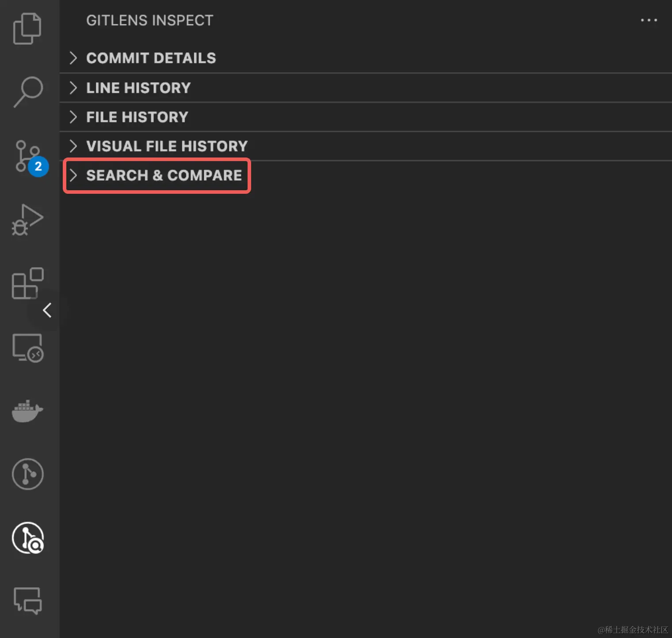Open the Docker view
Viewport: 672px width, 638px height.
pyautogui.click(x=27, y=411)
